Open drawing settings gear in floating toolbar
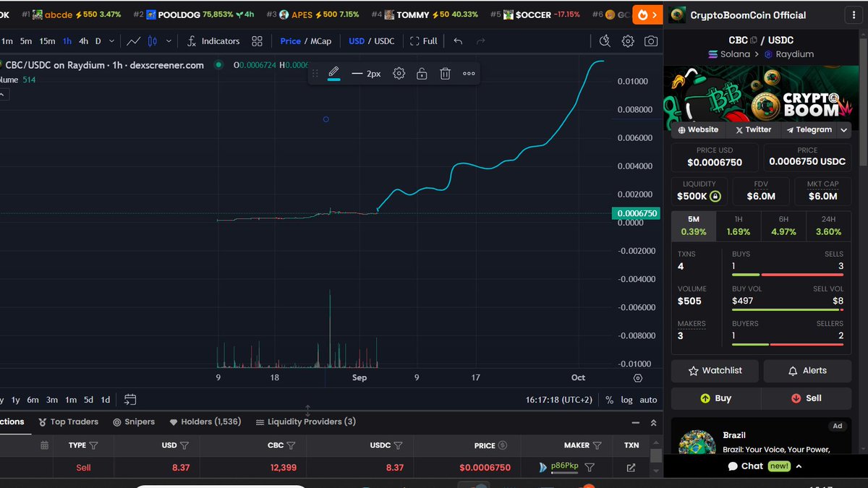 coord(399,73)
